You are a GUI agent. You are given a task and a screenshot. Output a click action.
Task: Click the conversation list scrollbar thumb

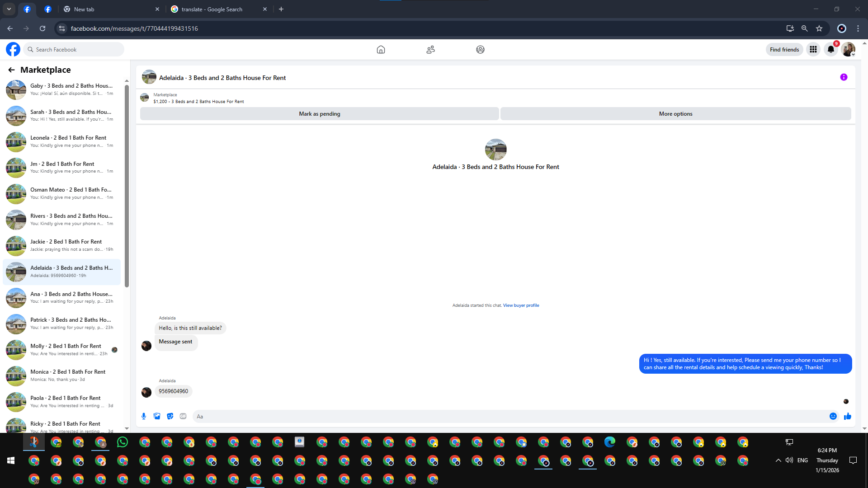point(127,185)
